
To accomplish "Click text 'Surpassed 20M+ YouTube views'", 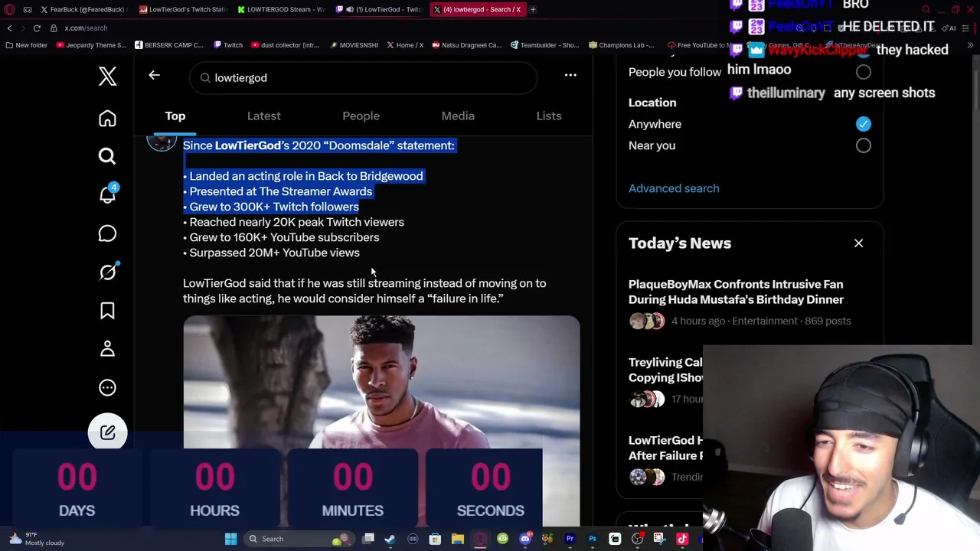I will pyautogui.click(x=274, y=253).
